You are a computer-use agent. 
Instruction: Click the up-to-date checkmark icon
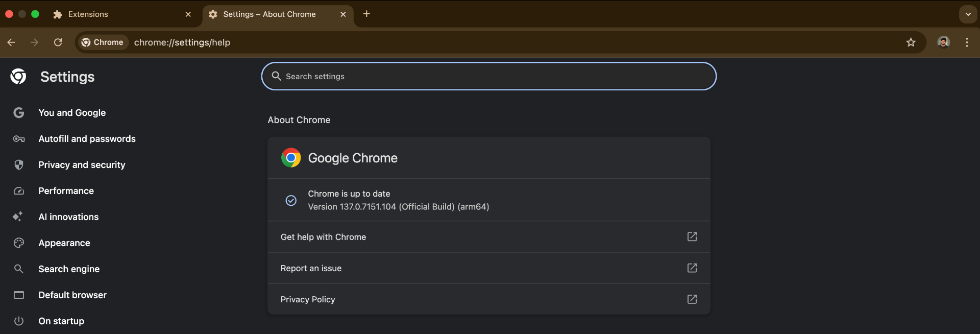(291, 200)
